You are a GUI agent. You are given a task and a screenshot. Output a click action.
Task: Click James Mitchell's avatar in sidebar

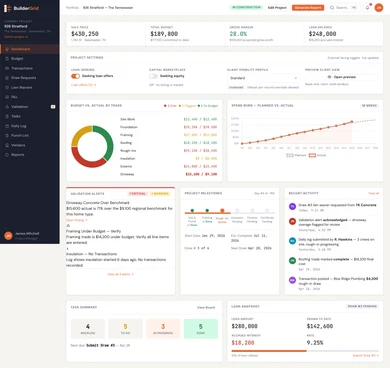tap(8, 236)
